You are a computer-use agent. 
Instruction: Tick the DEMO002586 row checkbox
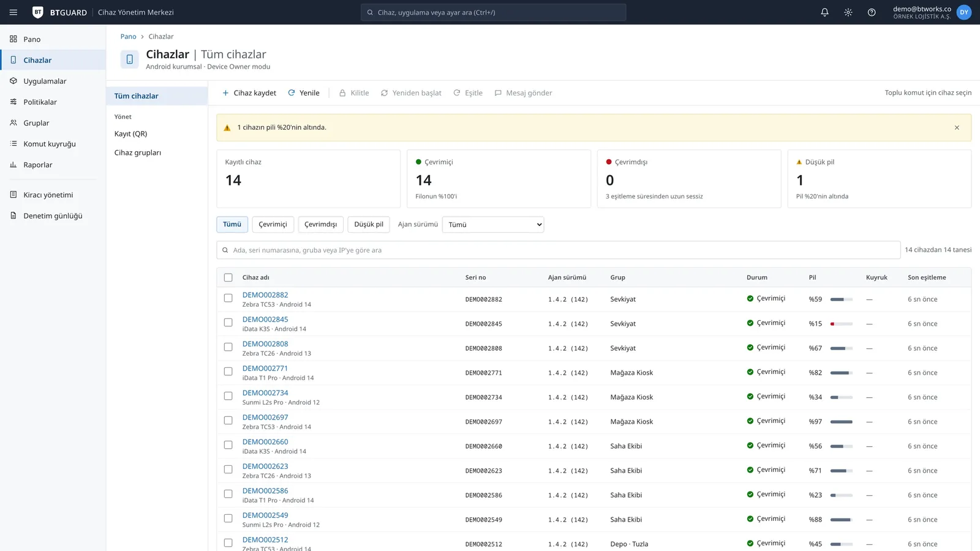click(228, 494)
